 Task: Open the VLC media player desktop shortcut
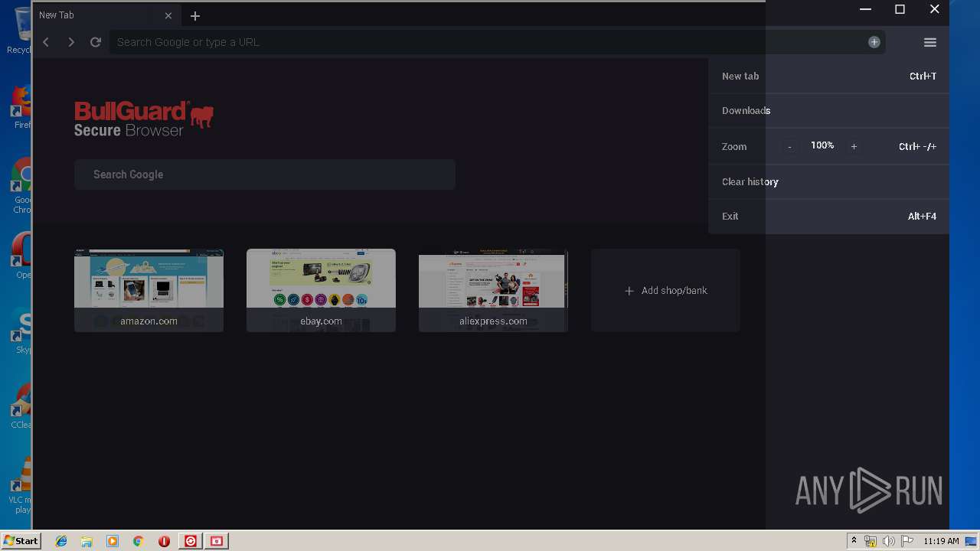[21, 485]
